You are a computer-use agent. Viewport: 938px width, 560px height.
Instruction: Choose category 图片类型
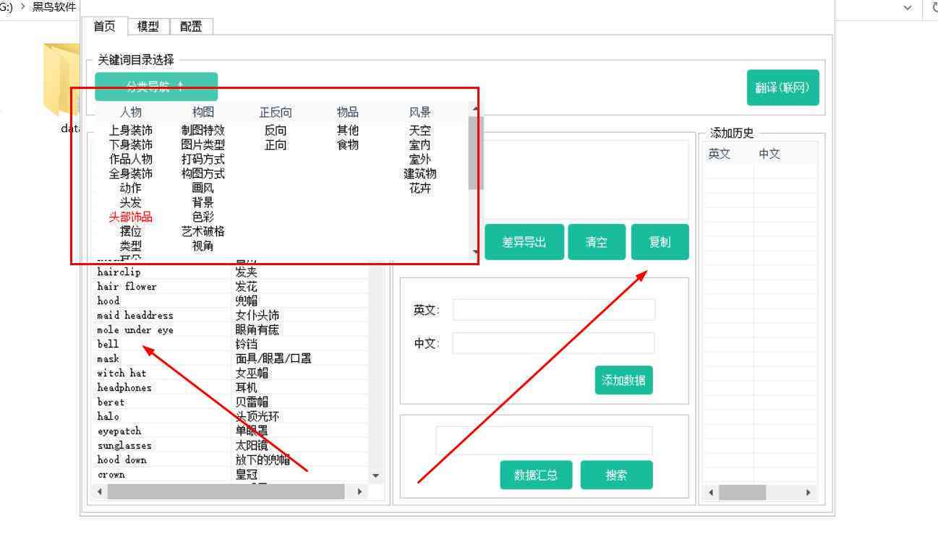(203, 145)
